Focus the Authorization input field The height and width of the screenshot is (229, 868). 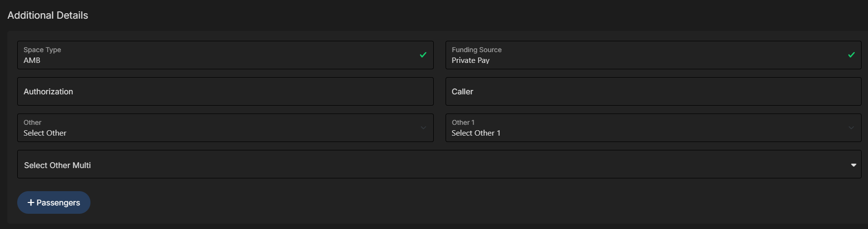click(x=225, y=91)
